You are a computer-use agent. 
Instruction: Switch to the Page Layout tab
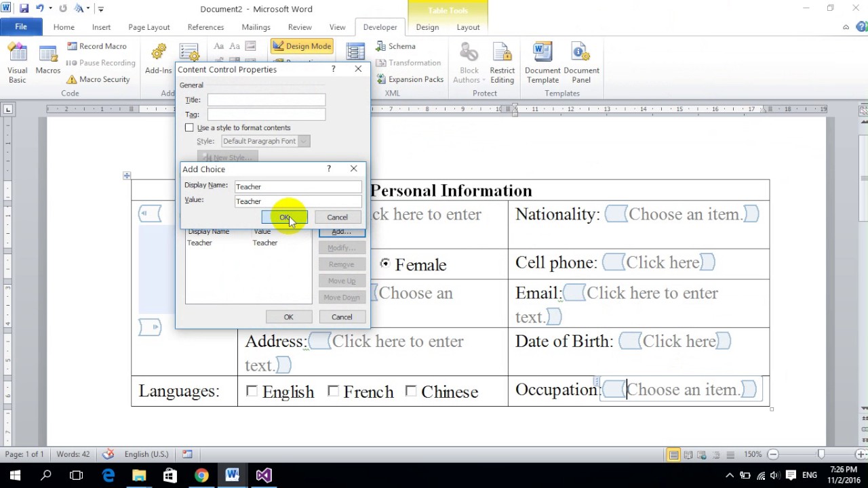[x=149, y=27]
